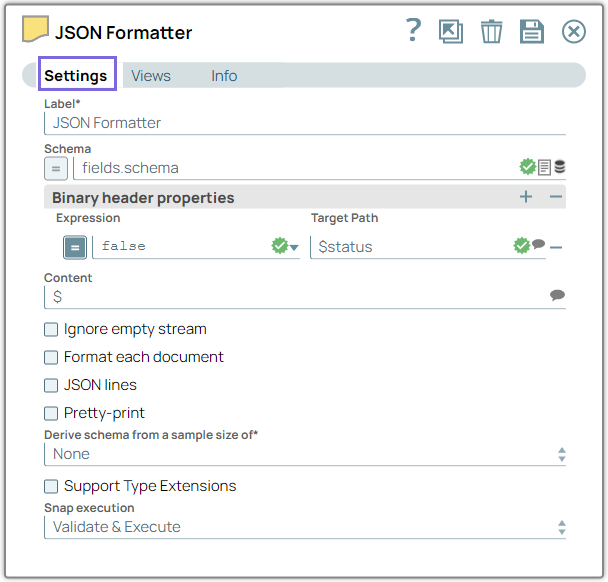Enable Pretty-print checkbox
608x582 pixels.
pos(51,413)
